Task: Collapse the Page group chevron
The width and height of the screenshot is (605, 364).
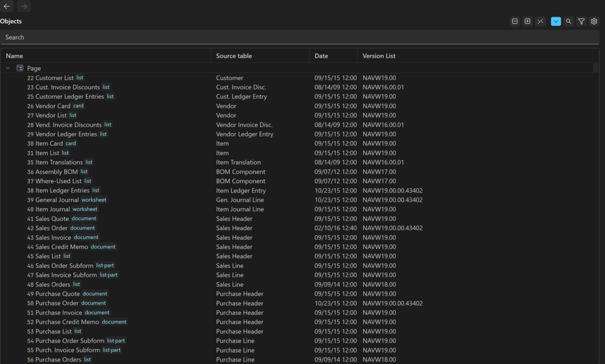Action: click(7, 68)
